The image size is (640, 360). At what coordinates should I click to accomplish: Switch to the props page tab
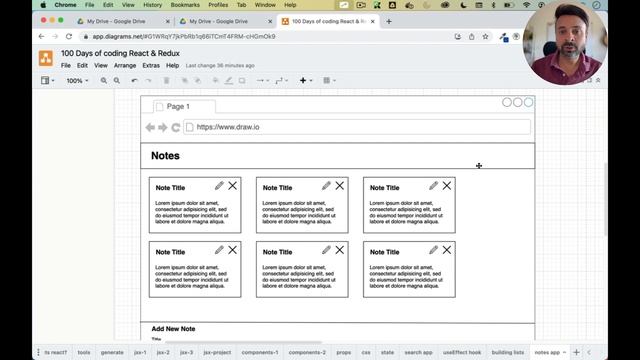[x=344, y=352]
